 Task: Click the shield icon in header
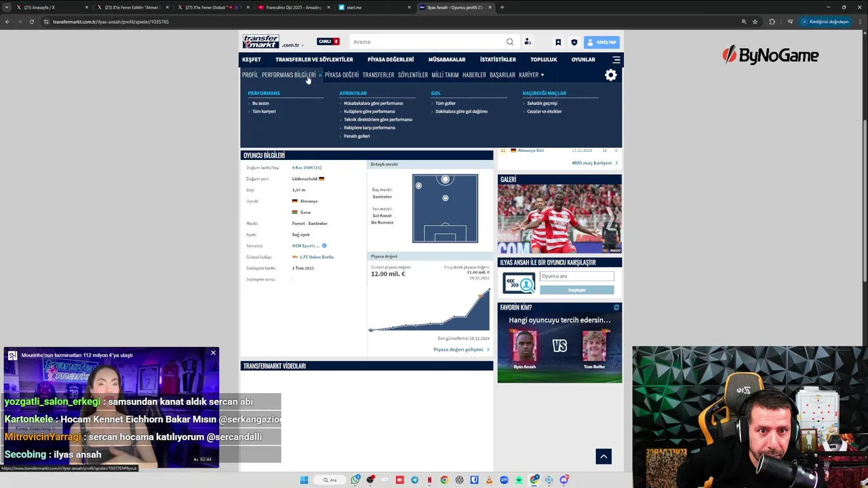pyautogui.click(x=574, y=42)
